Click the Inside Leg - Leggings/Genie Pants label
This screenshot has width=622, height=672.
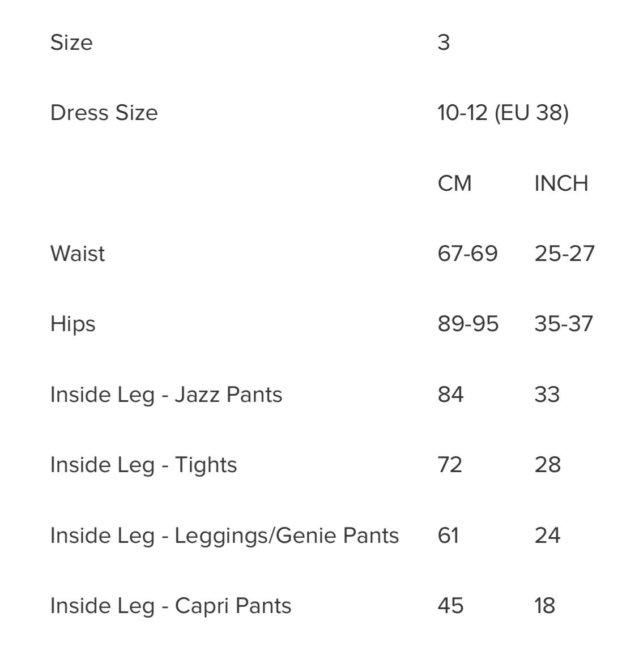tap(224, 536)
